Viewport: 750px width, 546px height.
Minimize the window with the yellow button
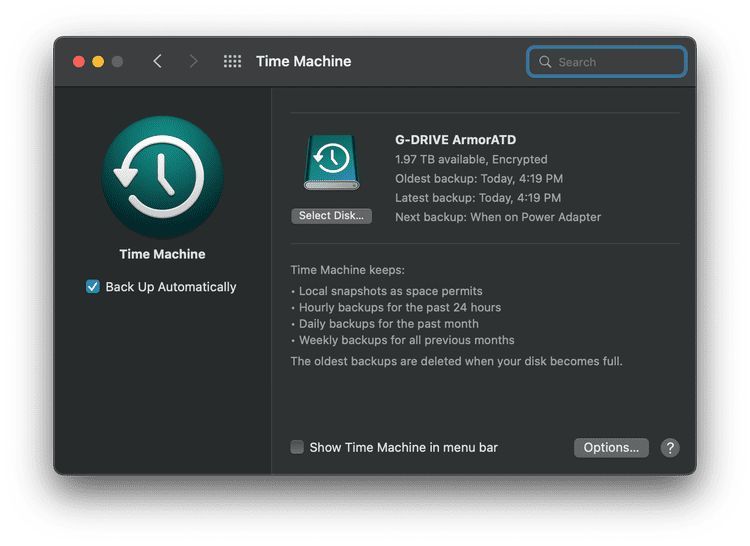point(98,62)
